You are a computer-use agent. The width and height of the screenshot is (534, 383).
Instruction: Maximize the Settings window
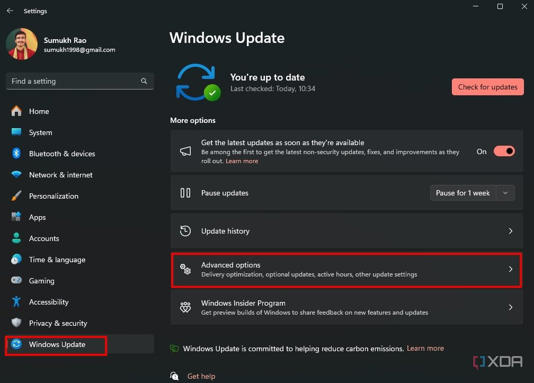500,6
